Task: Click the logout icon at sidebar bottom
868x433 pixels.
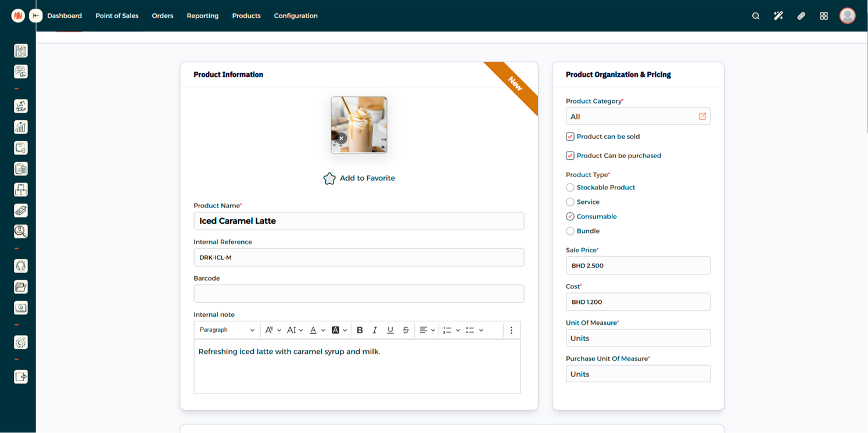Action: pos(20,377)
